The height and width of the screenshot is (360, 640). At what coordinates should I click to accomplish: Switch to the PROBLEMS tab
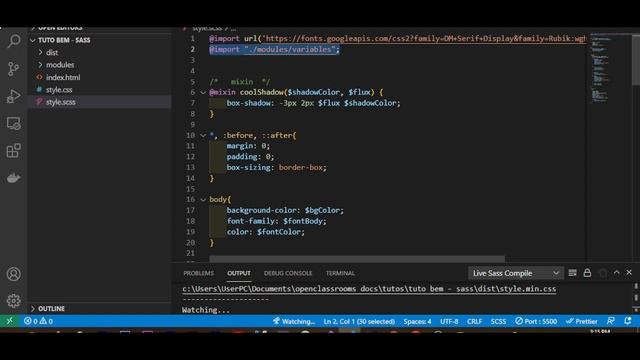[198, 273]
